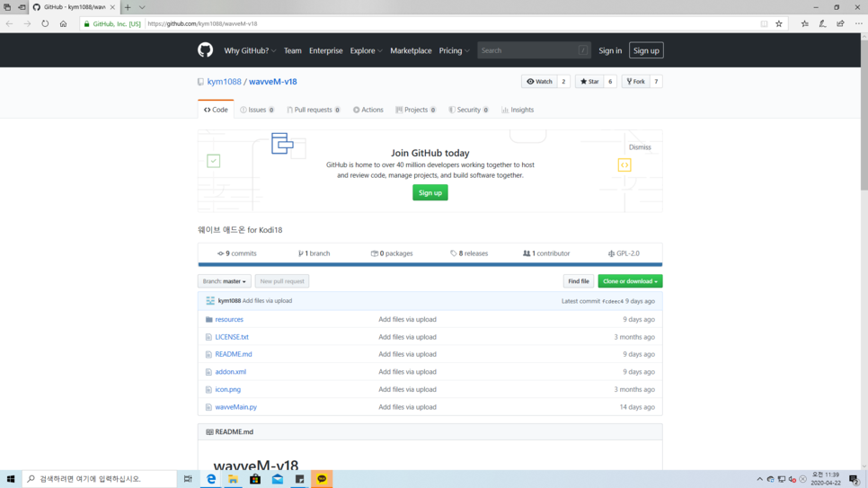Click Sign in link
Screen dimensions: 868x488
(610, 50)
